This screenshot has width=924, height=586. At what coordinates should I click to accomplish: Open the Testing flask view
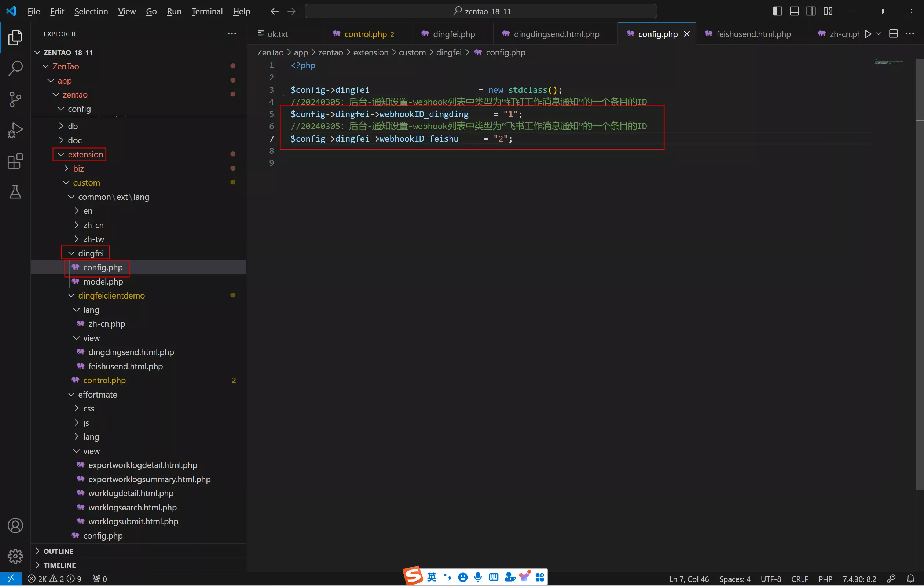15,192
